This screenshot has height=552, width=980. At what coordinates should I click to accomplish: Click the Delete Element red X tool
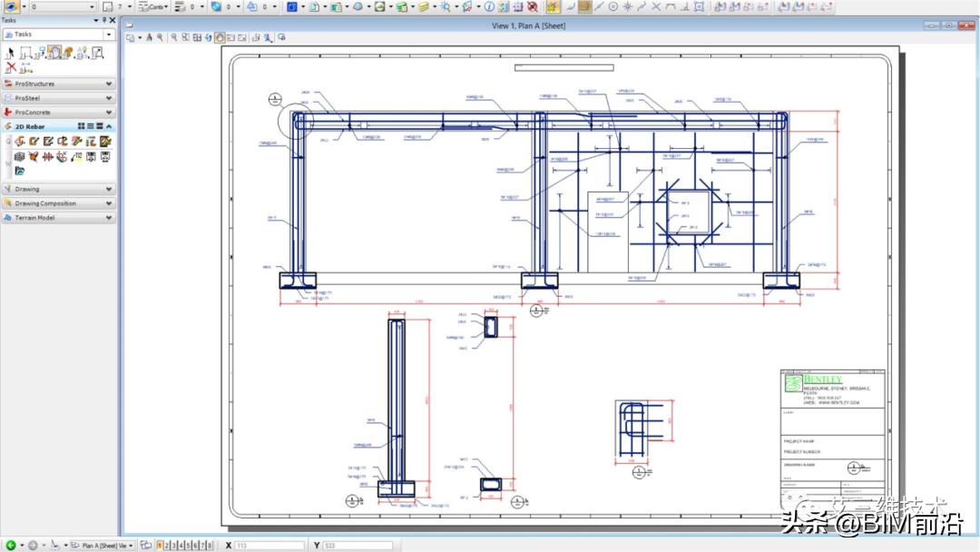click(x=11, y=67)
